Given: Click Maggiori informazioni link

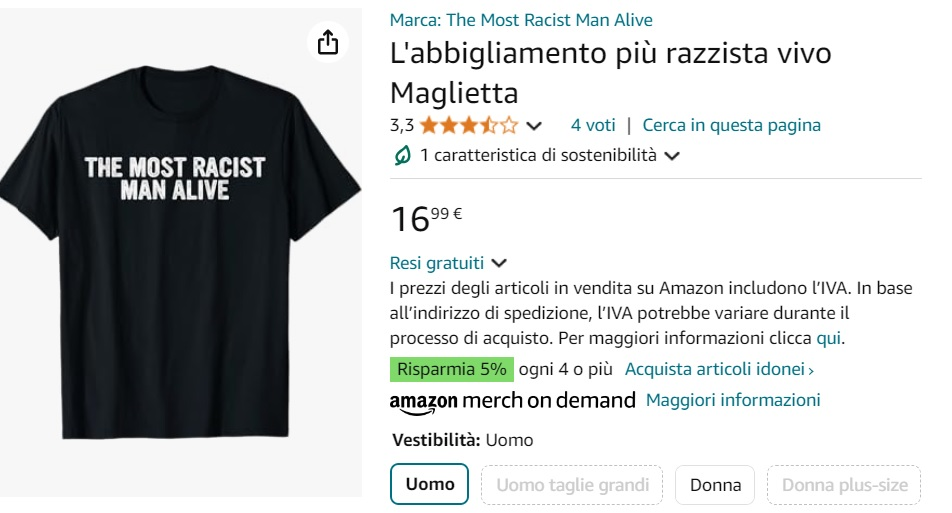Looking at the screenshot, I should [x=733, y=400].
